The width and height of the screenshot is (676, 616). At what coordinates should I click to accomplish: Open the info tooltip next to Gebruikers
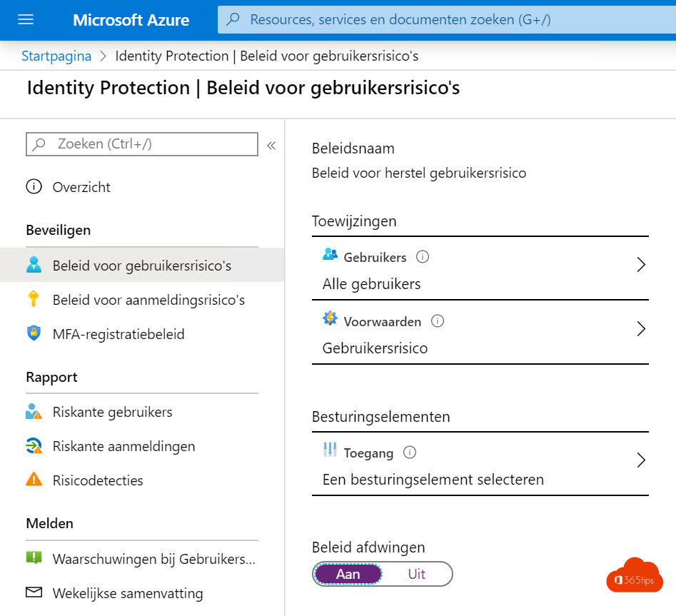pos(421,257)
